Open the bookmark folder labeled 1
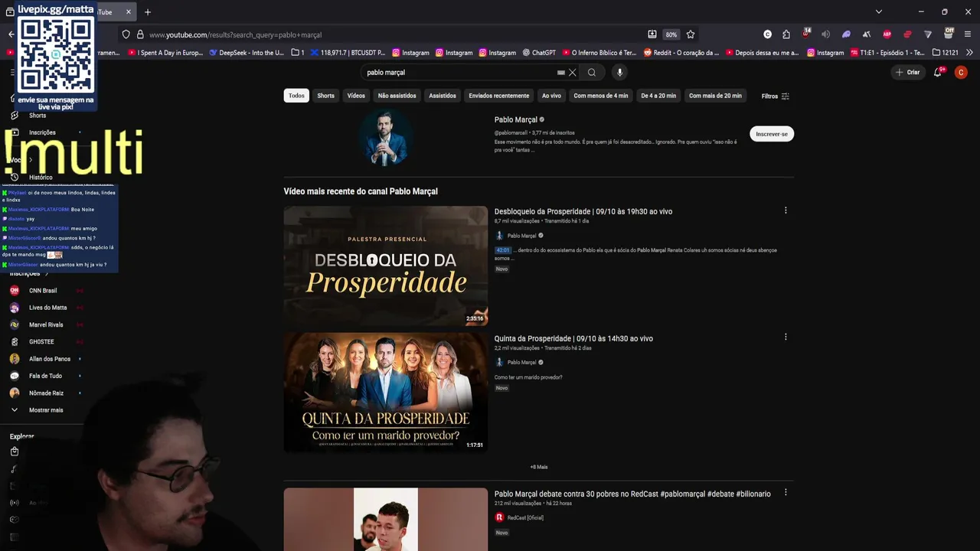 (298, 53)
